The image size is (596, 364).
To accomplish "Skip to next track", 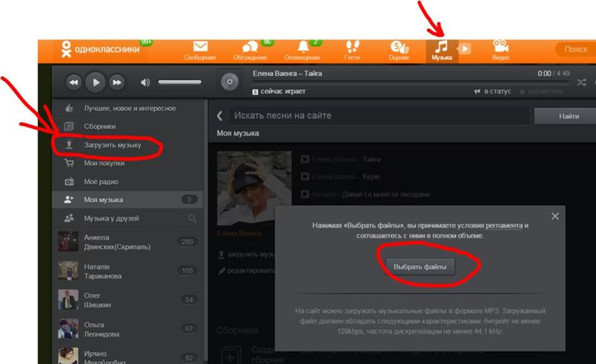I will (x=117, y=82).
